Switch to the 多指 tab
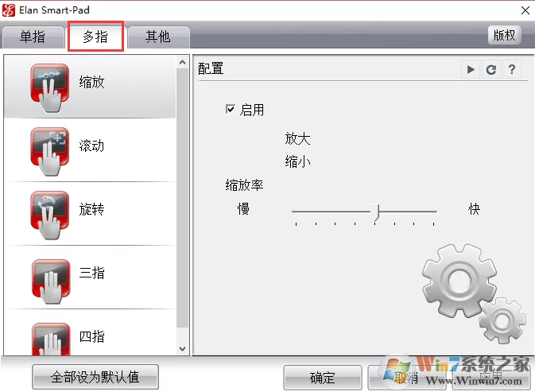This screenshot has width=535, height=392. coord(95,37)
